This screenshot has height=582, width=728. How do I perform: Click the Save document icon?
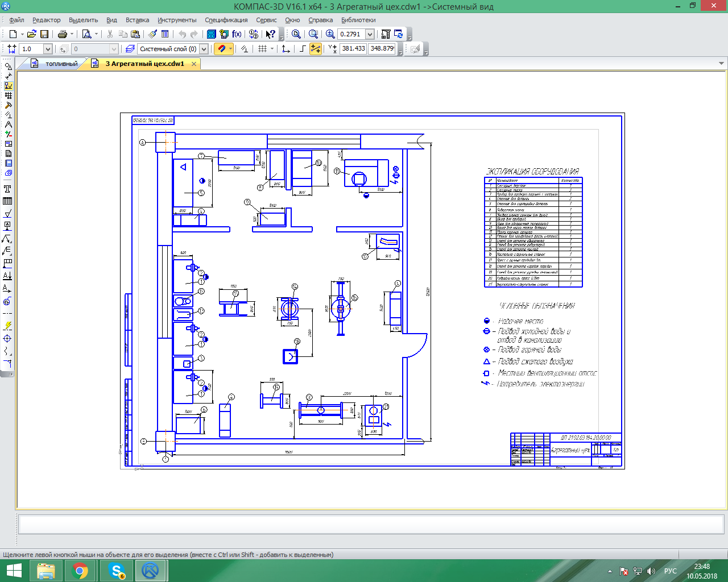point(44,34)
